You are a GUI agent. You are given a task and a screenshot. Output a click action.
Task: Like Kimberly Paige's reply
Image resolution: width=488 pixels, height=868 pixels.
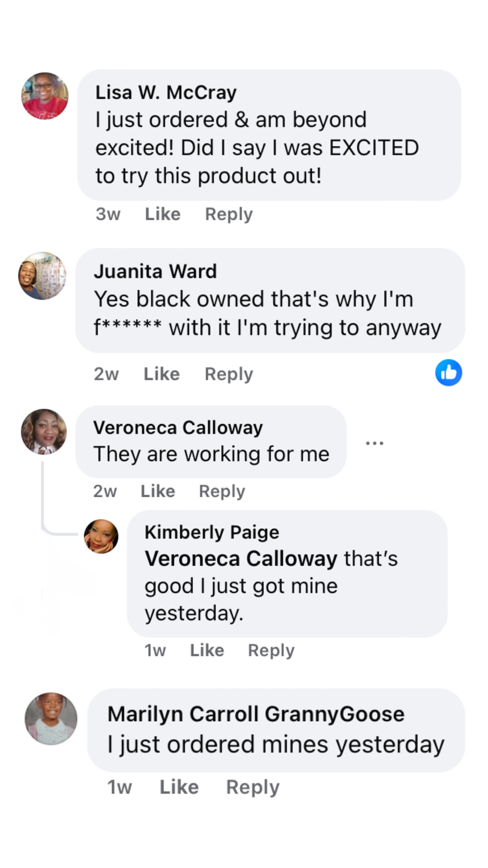tap(207, 650)
